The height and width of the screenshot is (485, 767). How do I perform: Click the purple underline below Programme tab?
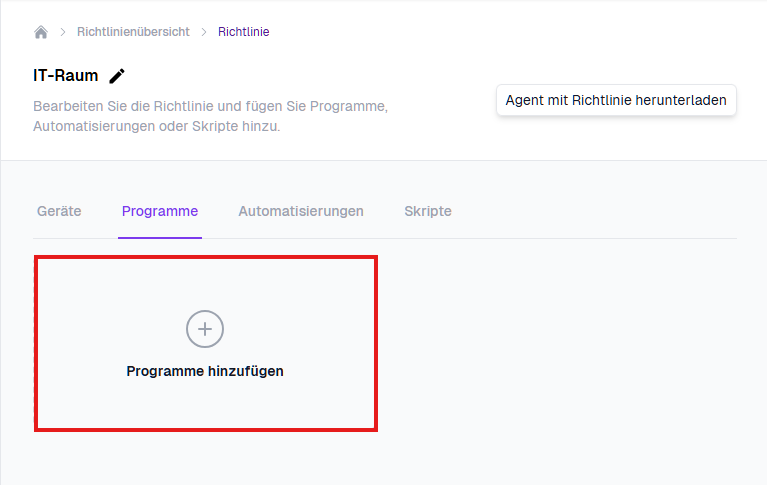tap(160, 237)
